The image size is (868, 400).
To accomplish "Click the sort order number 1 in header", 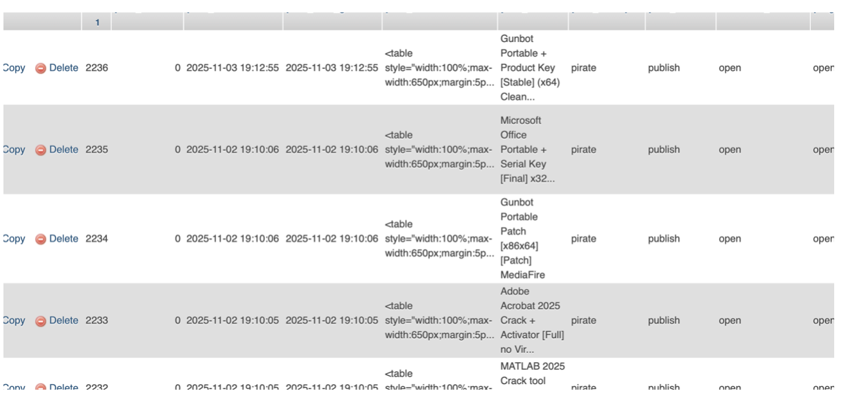I will click(x=97, y=23).
